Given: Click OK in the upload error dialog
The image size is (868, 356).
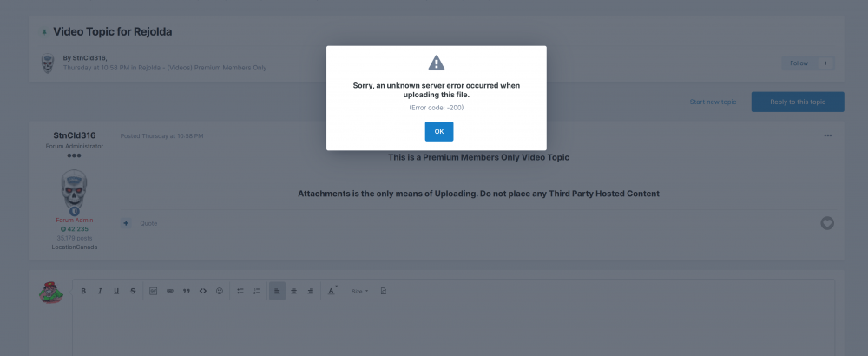Looking at the screenshot, I should pos(438,131).
